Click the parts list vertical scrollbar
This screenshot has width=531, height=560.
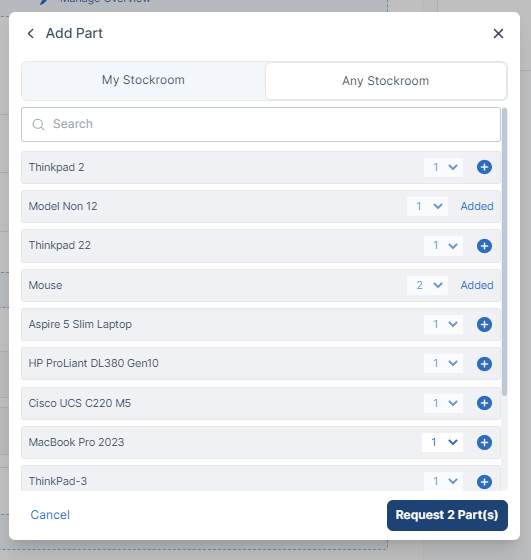pos(504,252)
